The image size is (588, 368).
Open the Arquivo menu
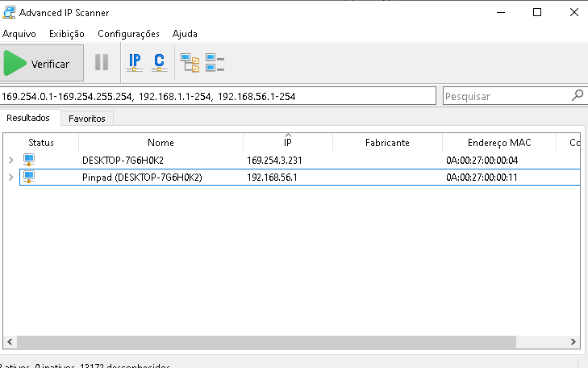19,34
